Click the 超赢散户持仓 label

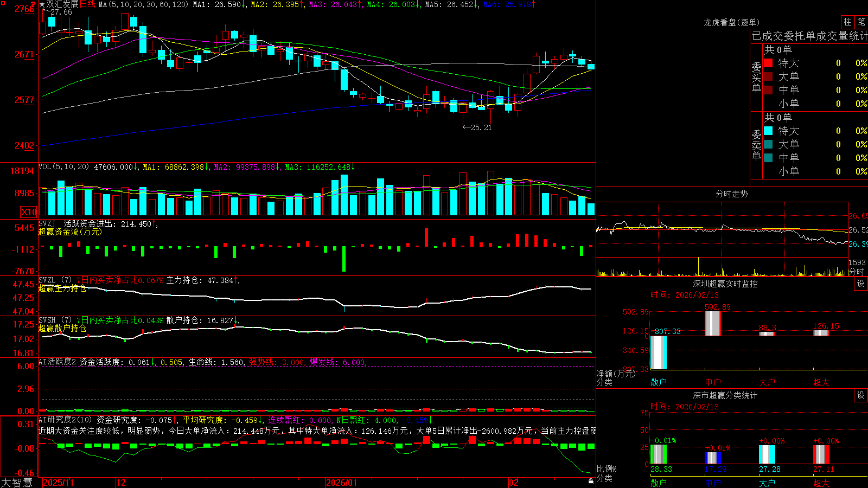click(x=62, y=329)
